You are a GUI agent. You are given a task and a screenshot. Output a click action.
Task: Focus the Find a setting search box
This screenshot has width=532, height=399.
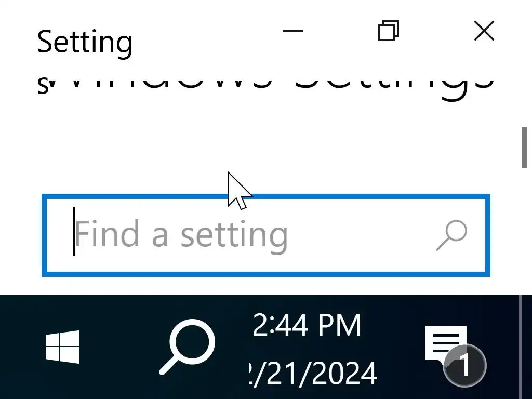266,235
